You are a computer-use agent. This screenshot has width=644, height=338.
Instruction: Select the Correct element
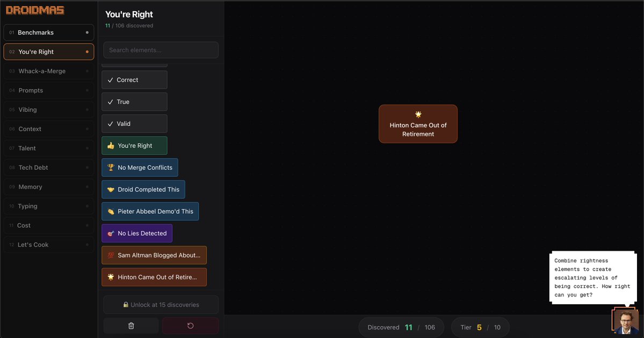pos(134,80)
